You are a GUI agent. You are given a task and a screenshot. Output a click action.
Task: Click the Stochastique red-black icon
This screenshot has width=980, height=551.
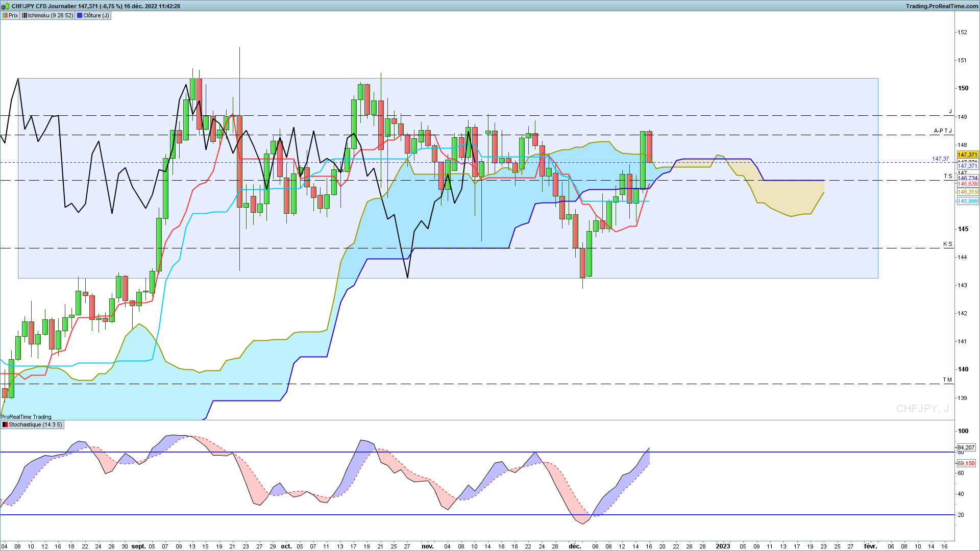(5, 424)
